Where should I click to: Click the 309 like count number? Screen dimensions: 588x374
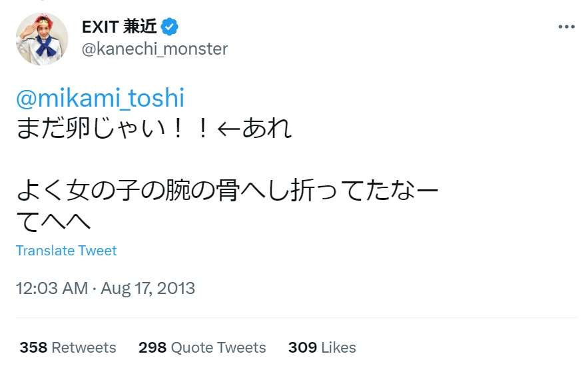(x=302, y=347)
